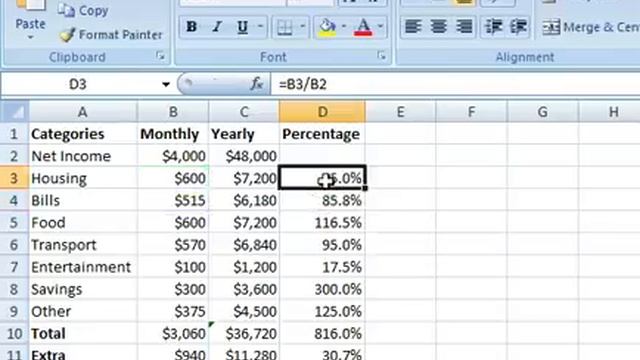Open underline style dropdown arrow

click(260, 27)
